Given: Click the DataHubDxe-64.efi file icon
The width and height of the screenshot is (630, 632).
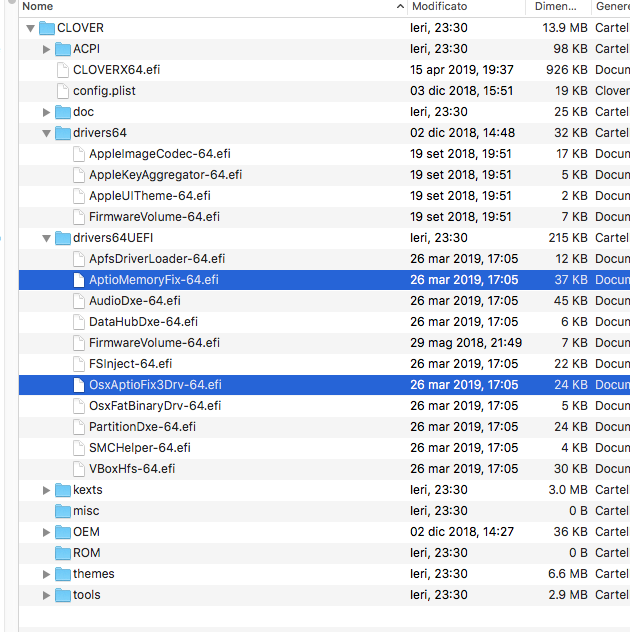Looking at the screenshot, I should click(x=79, y=322).
